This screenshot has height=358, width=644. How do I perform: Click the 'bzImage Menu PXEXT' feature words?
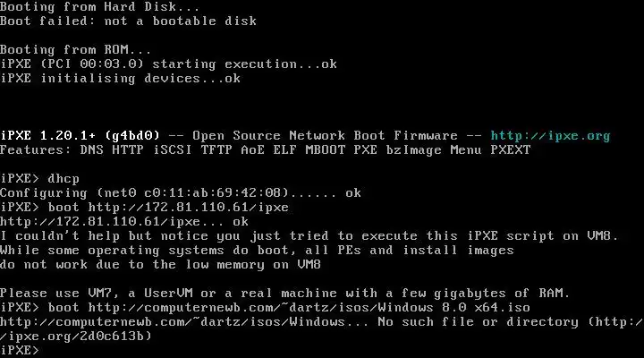point(458,150)
